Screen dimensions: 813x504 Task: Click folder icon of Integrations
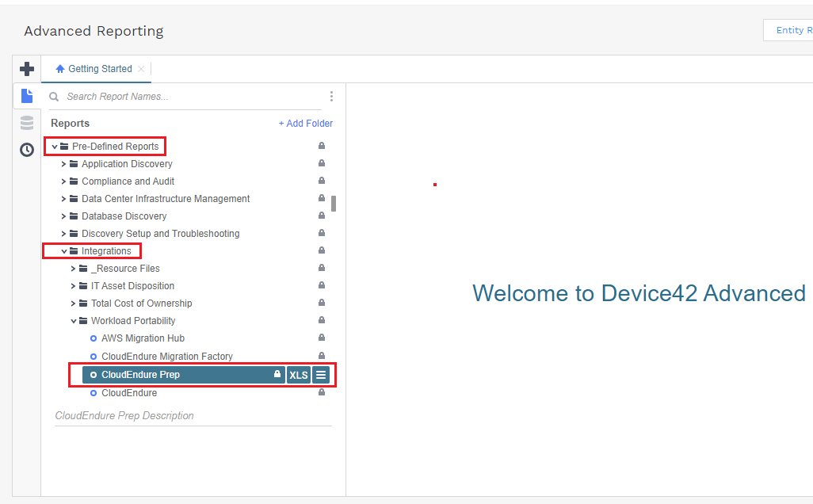click(74, 251)
